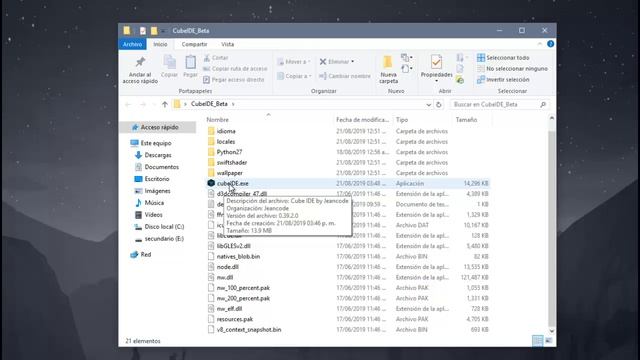Go forward with the right arrow
This screenshot has height=360, width=640.
[143, 104]
